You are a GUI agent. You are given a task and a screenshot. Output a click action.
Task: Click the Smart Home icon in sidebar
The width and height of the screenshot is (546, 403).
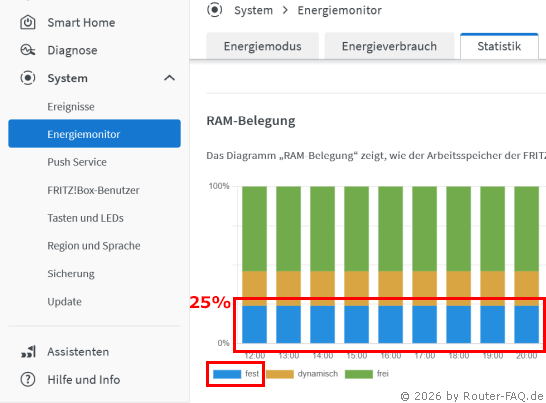pos(28,23)
